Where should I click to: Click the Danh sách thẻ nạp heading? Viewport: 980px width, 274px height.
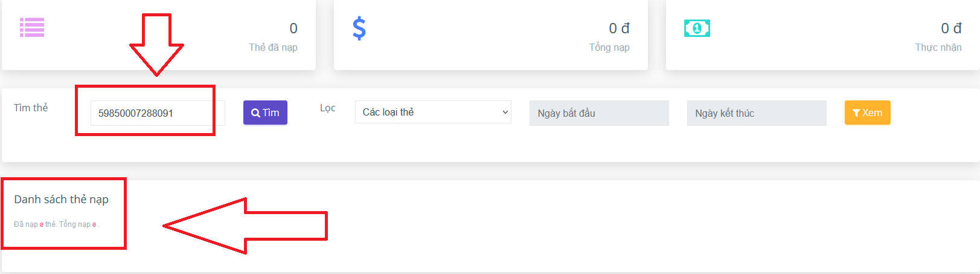62,200
